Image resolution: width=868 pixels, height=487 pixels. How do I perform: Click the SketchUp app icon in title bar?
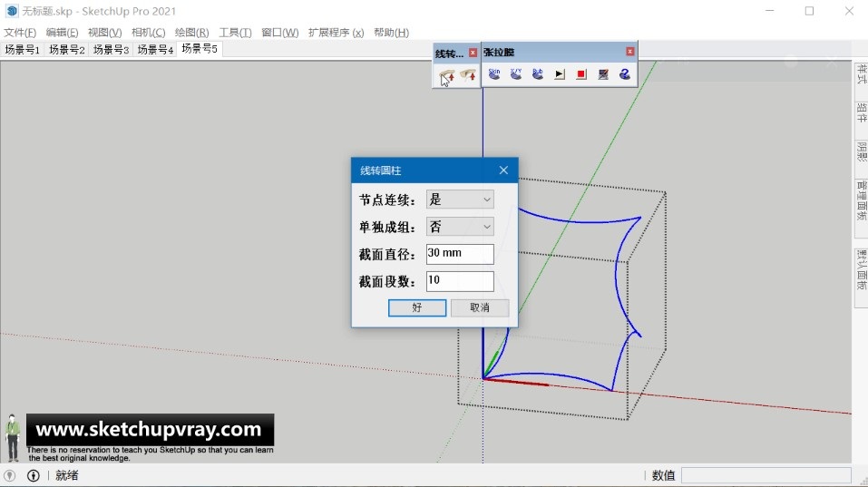12,11
